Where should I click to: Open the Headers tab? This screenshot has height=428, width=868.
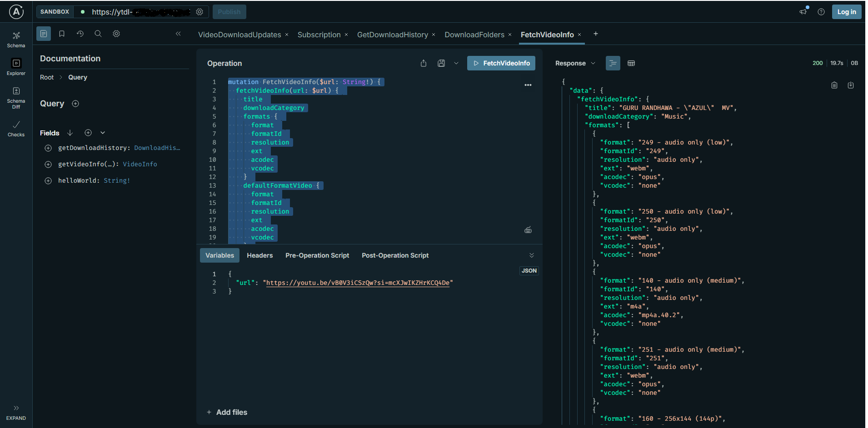coord(259,255)
